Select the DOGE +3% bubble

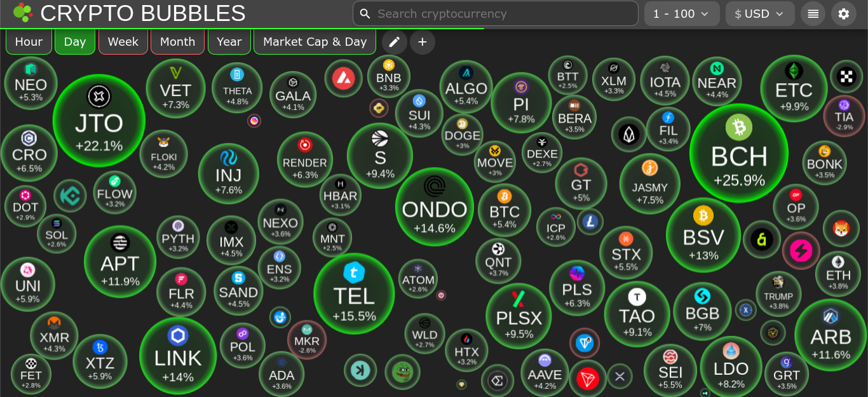click(x=462, y=134)
